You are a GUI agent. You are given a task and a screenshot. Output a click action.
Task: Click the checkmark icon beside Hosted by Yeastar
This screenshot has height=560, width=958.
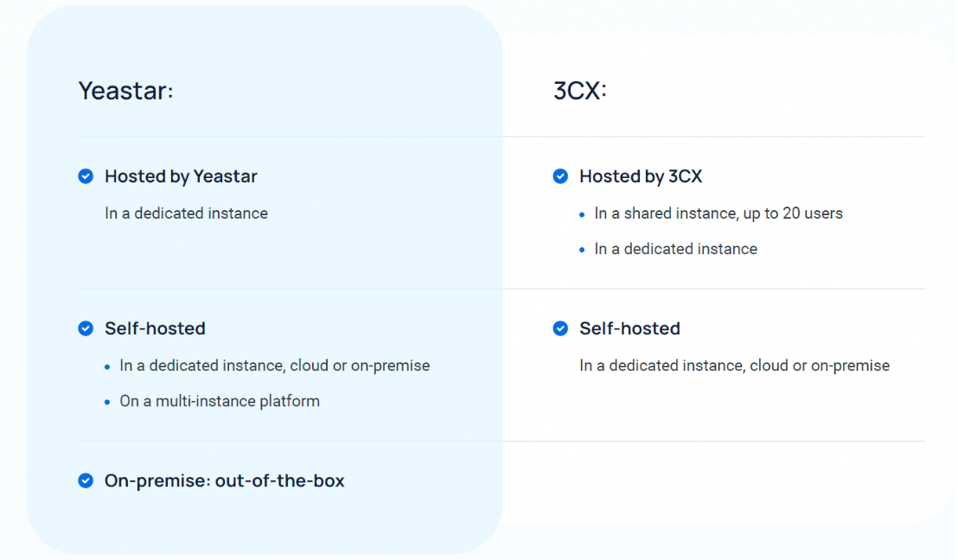tap(86, 176)
